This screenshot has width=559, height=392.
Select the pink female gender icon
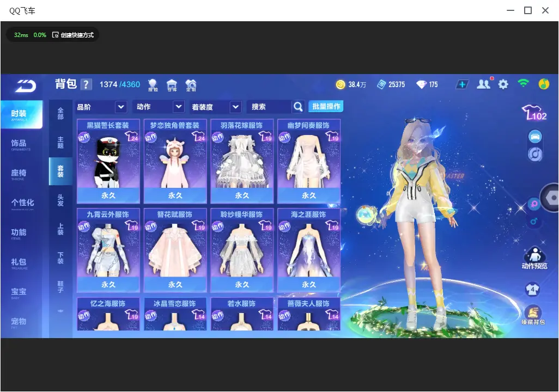tap(534, 204)
